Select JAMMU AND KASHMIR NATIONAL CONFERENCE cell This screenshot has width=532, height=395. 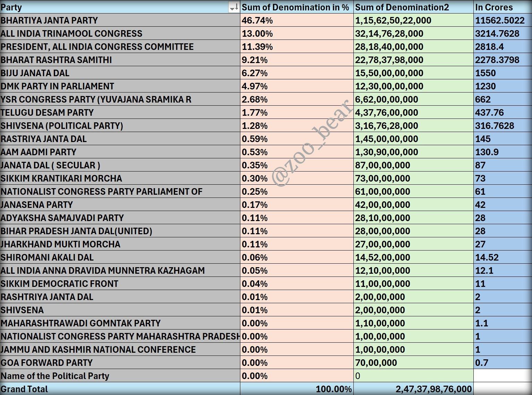120,350
